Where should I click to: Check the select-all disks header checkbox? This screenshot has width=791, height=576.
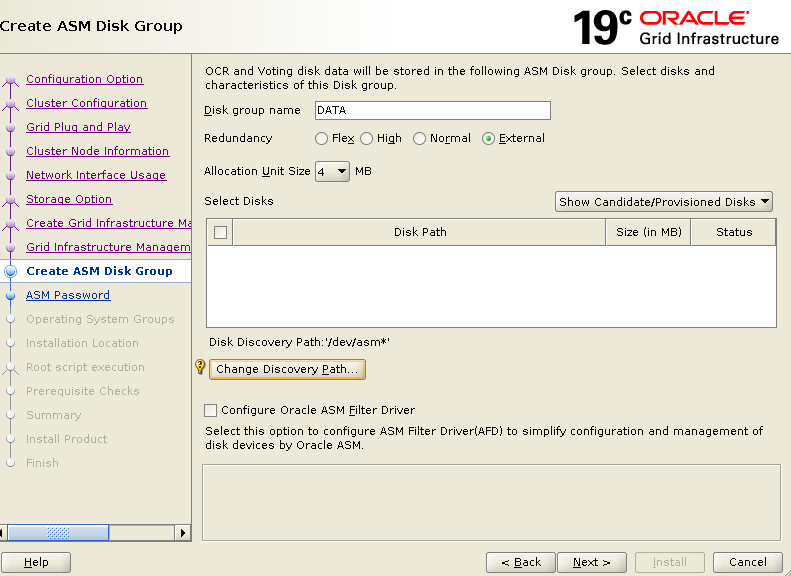coord(220,232)
